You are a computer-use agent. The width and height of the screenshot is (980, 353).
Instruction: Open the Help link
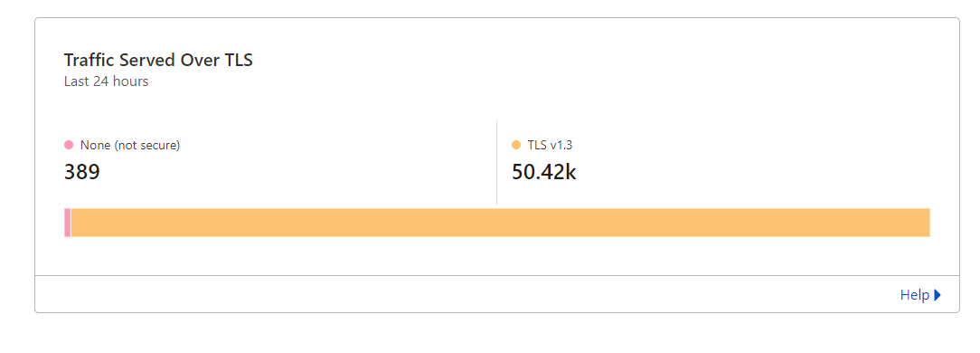[x=914, y=295]
